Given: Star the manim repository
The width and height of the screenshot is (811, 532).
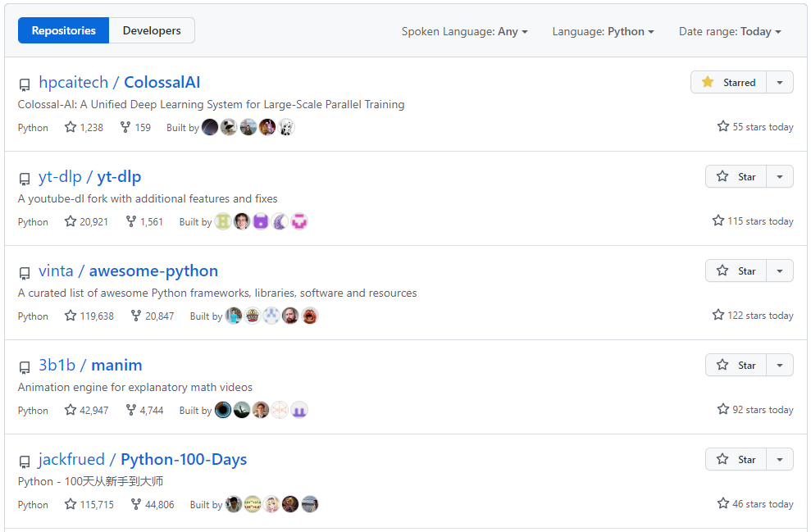Looking at the screenshot, I should tap(736, 366).
